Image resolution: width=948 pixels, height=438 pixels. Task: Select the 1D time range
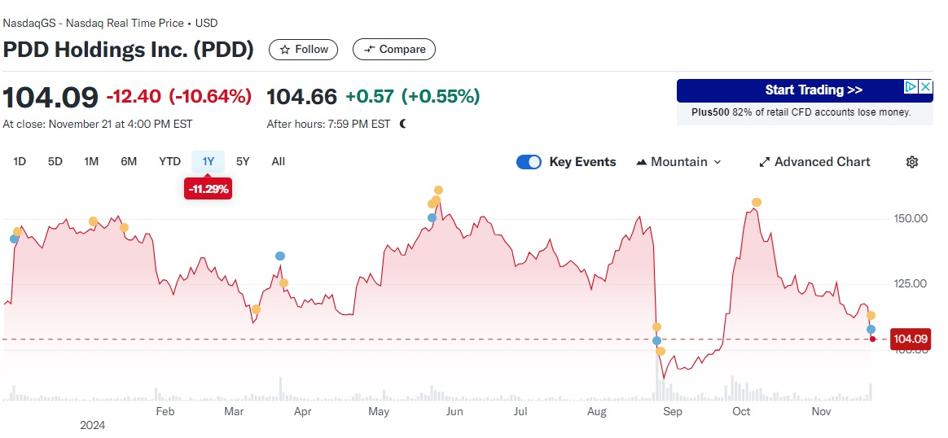pos(20,162)
